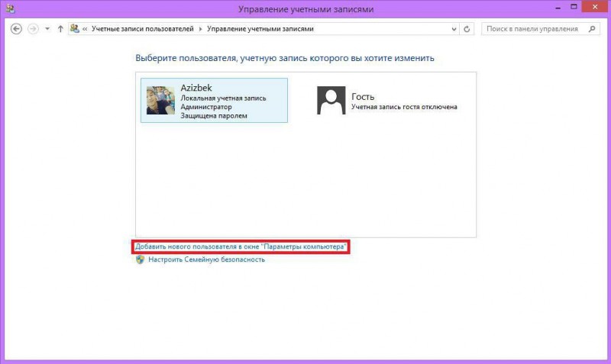Select the 'Гость' guest account
611x364 pixels.
[388, 101]
